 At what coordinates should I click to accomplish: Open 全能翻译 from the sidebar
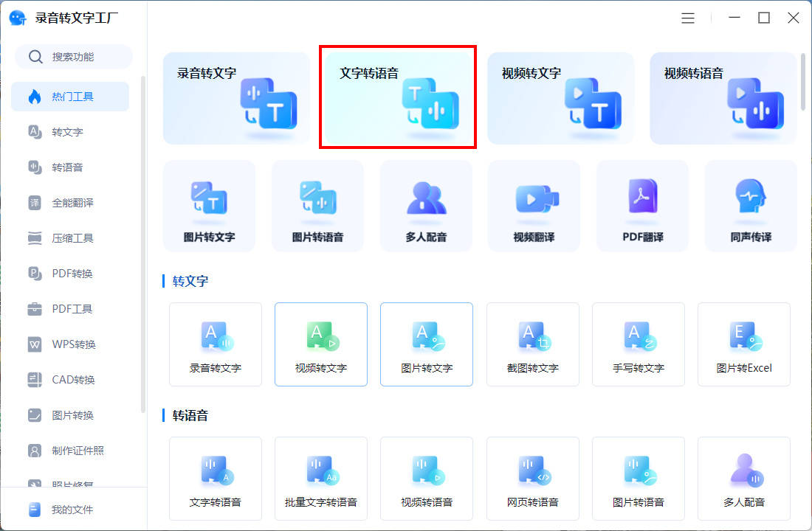pos(69,203)
